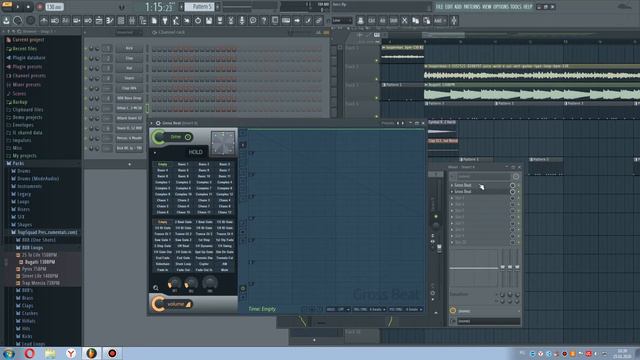Click the HOLD button in Gross Beat
The image size is (640, 360).
coord(195,152)
